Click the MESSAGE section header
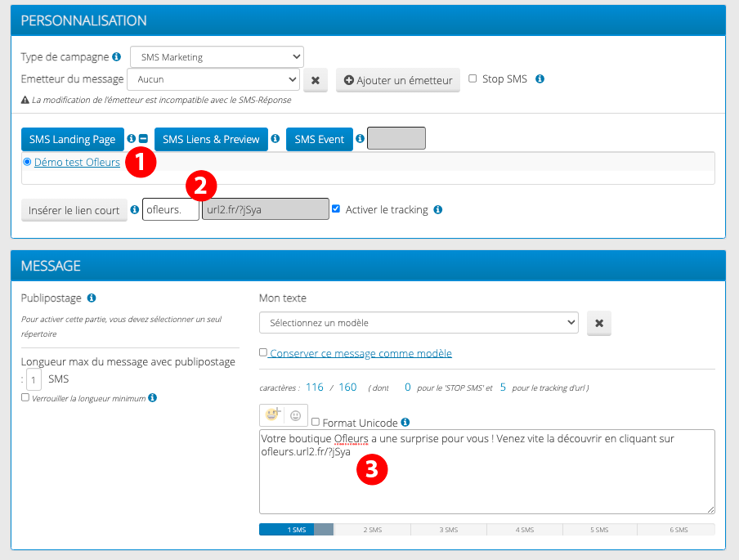 368,266
